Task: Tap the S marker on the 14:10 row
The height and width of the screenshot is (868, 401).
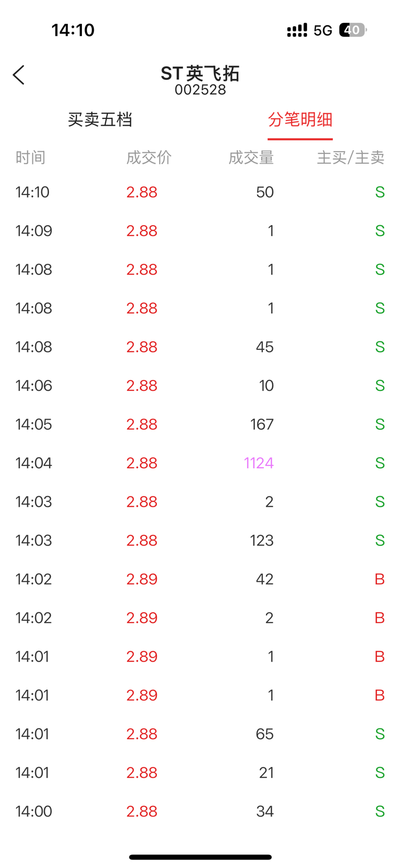Action: tap(380, 192)
